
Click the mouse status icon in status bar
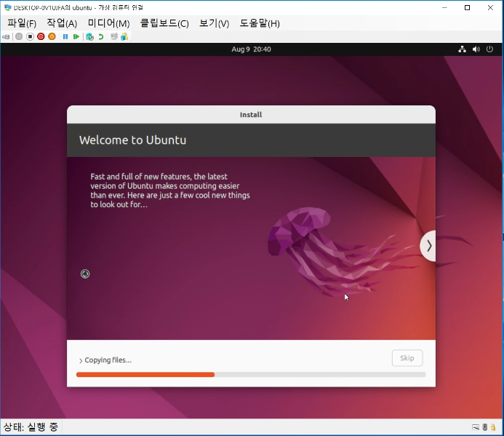click(x=485, y=427)
